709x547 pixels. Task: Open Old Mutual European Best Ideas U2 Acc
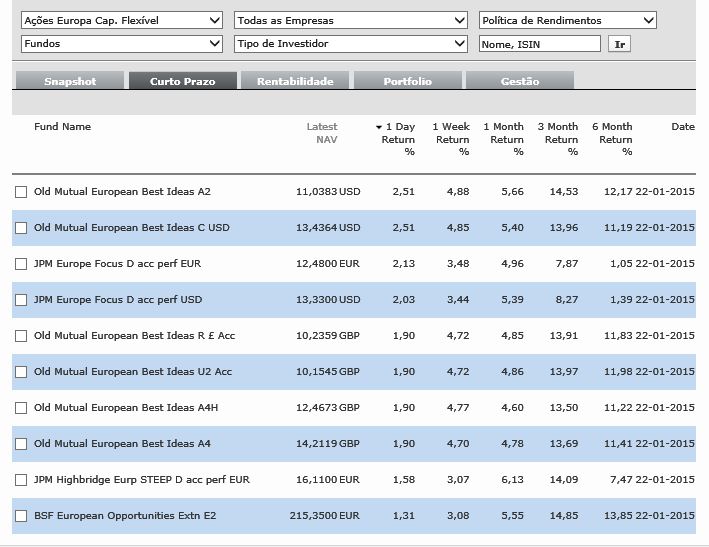pos(133,372)
